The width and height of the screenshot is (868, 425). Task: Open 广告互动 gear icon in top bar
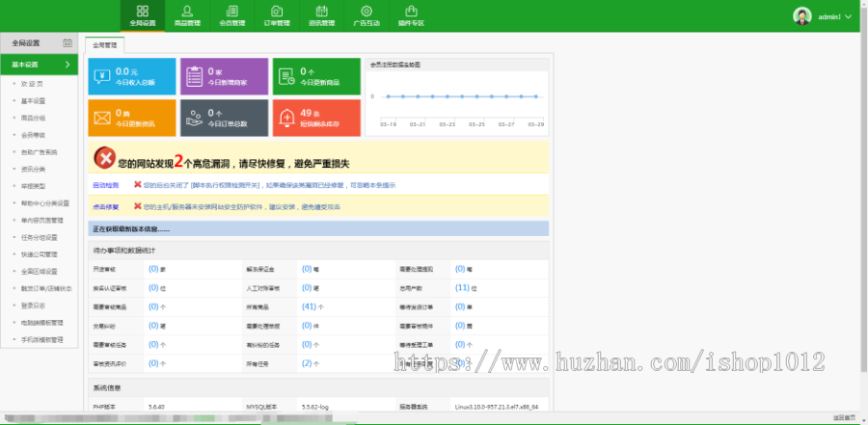(x=366, y=11)
